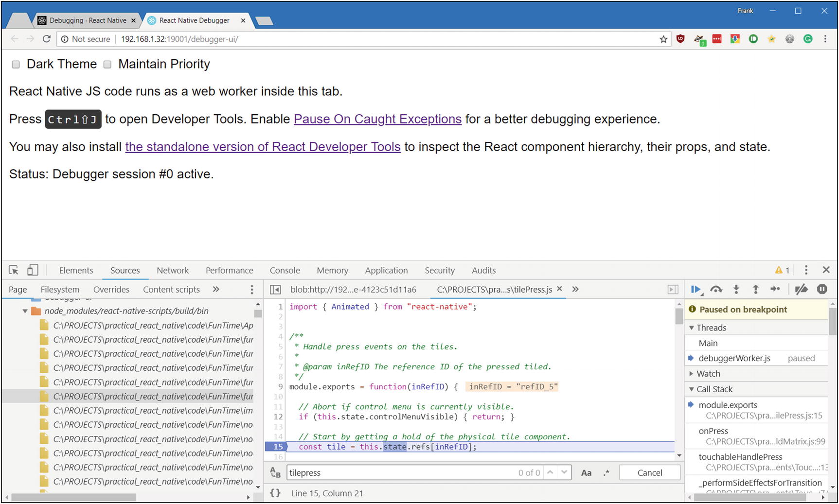Click the Step into function icon

(736, 290)
